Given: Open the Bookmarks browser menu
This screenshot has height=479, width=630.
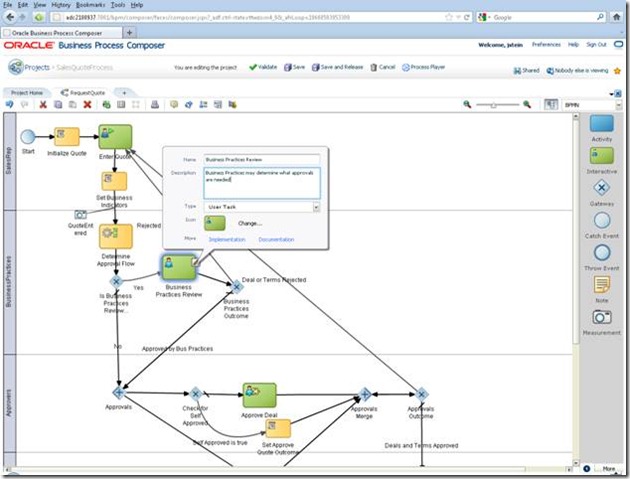Looking at the screenshot, I should click(89, 5).
